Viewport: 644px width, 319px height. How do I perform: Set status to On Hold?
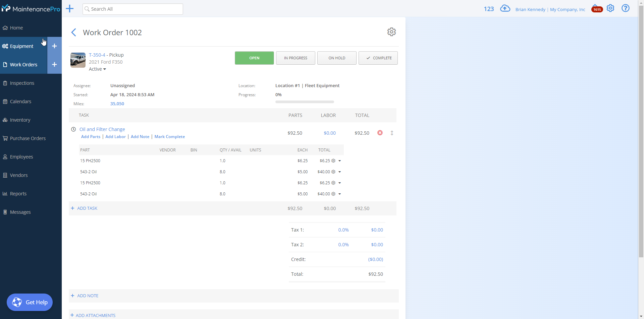click(337, 58)
